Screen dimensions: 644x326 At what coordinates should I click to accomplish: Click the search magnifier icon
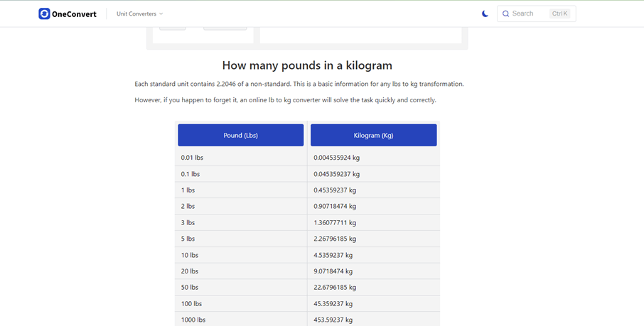[505, 13]
